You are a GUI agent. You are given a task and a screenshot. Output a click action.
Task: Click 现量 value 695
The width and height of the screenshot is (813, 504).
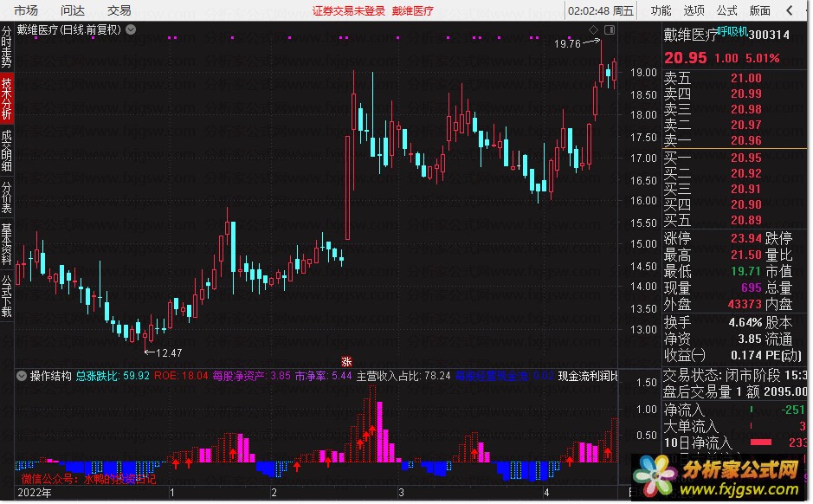click(752, 288)
